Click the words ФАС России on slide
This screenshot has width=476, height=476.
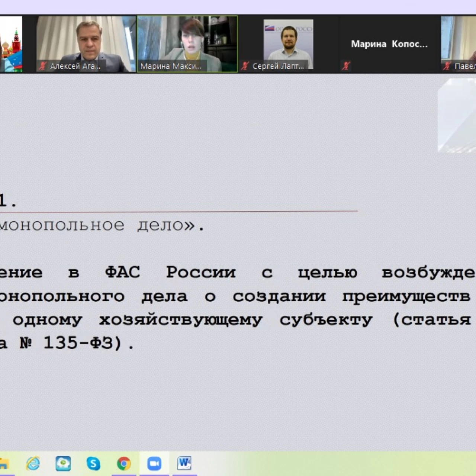[170, 272]
